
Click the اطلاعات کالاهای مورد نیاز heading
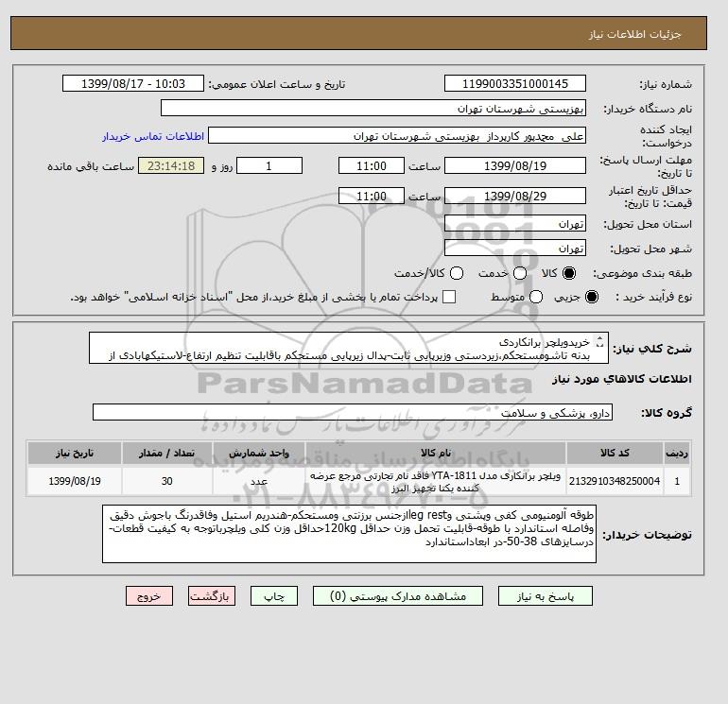click(x=622, y=379)
